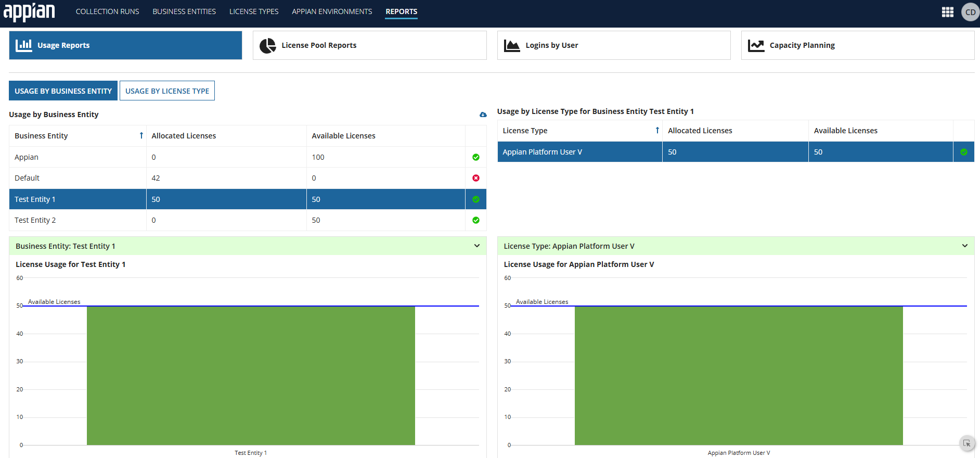Image resolution: width=980 pixels, height=458 pixels.
Task: Click the green check status icon for Appian row
Action: [x=475, y=157]
